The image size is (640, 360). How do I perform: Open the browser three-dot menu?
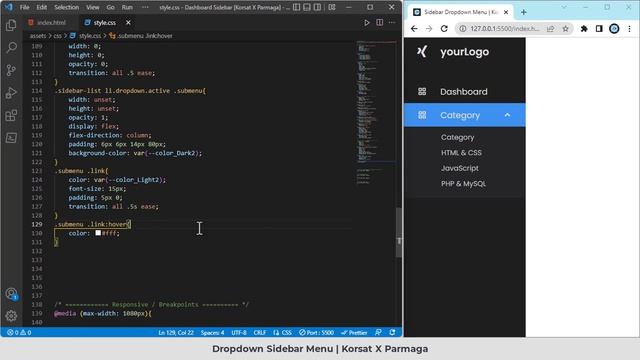629,29
